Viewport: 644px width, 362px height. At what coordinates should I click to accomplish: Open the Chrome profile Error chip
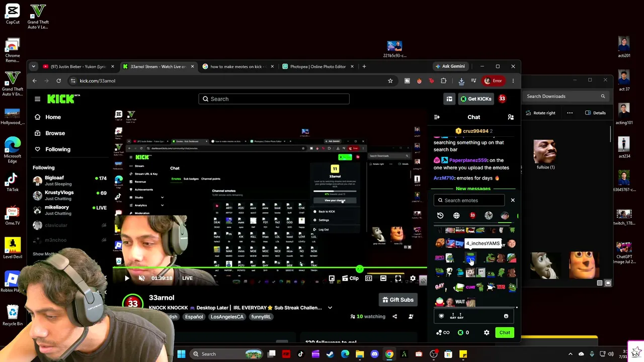(493, 80)
